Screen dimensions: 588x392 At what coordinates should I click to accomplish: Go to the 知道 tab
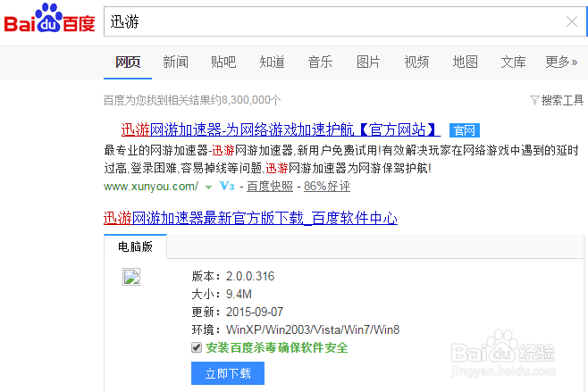point(272,62)
